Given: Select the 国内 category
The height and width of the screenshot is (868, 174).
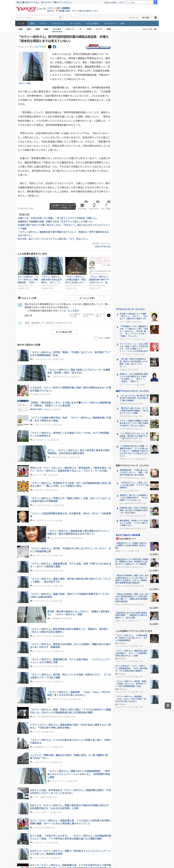Looking at the screenshot, I should pyautogui.click(x=29, y=29).
